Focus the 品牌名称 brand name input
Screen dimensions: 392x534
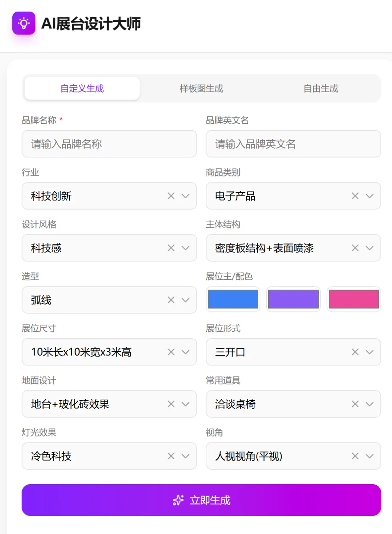pos(109,144)
